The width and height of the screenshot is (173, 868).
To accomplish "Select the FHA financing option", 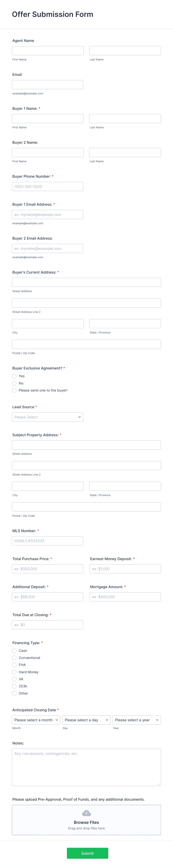I will [x=15, y=665].
